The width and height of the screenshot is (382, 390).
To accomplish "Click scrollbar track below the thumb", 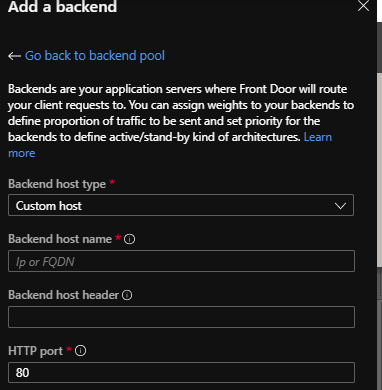I will point(379,327).
